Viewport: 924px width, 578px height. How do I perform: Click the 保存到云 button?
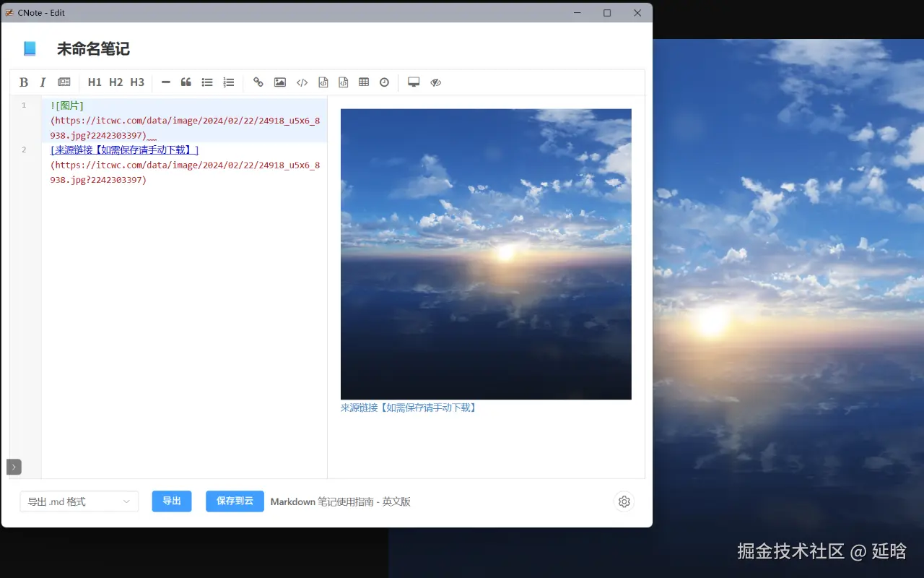(235, 501)
